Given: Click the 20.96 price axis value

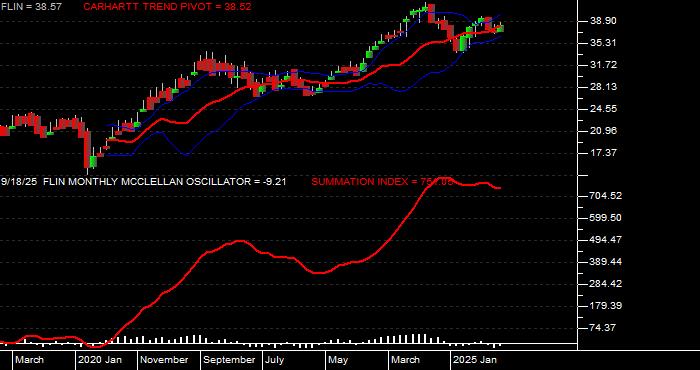Looking at the screenshot, I should [604, 131].
